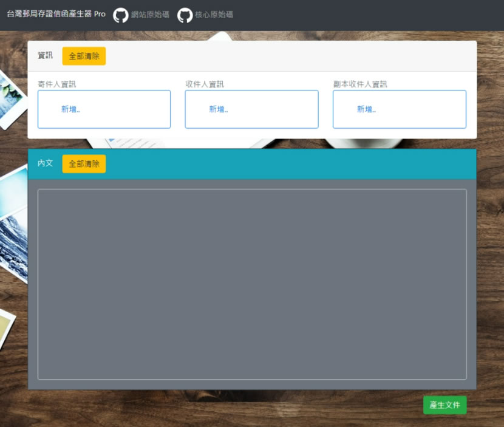Click 新增.. under 副本收件人資訊
Viewport: 504px width, 427px height.
click(366, 109)
